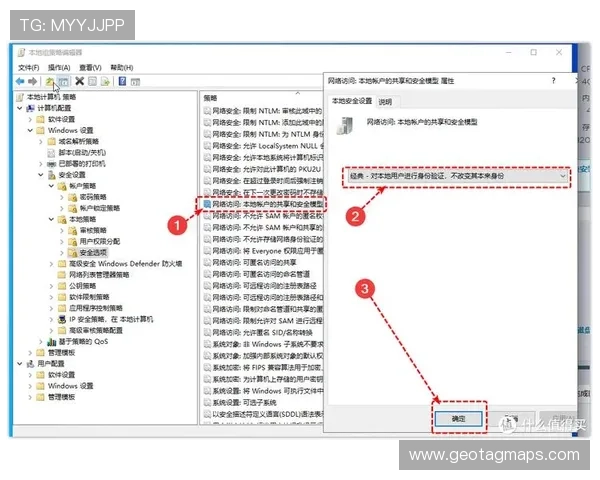Expand the 高级安全 Windows Defender 防火墙 node
The image size is (600, 480).
tap(52, 264)
